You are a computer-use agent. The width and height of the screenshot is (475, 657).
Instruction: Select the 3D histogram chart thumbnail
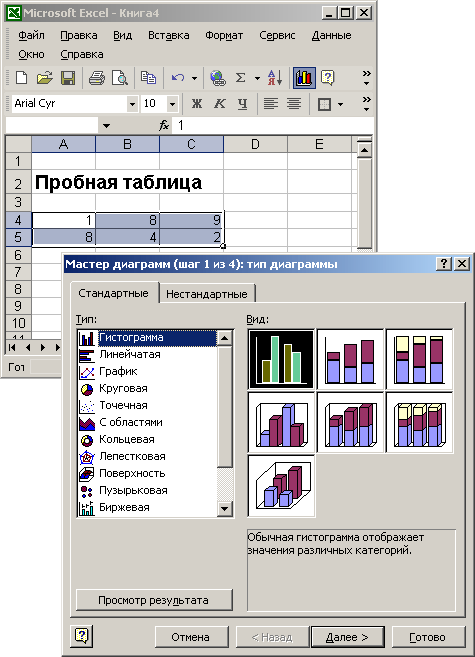pos(281,486)
